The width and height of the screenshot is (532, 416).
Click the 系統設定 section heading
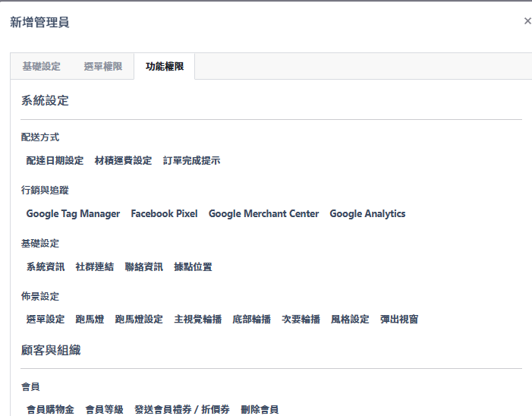(x=45, y=101)
